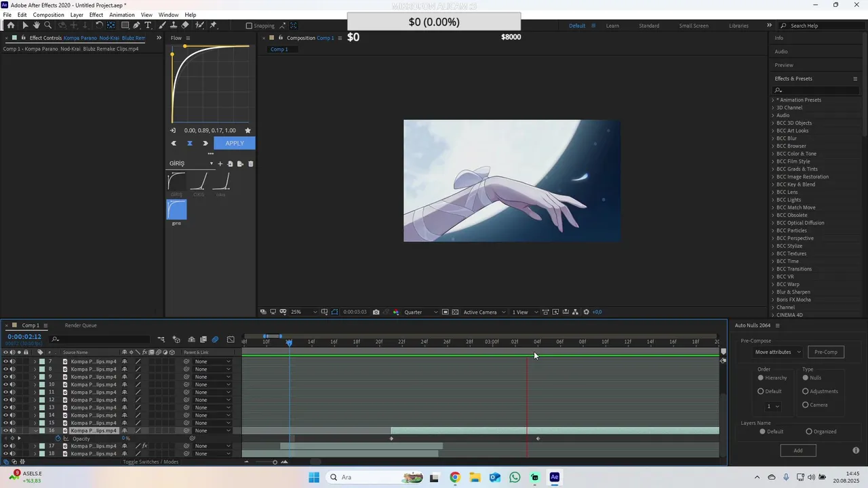
Task: Toggle Draft 3D icon in timeline
Action: click(176, 339)
